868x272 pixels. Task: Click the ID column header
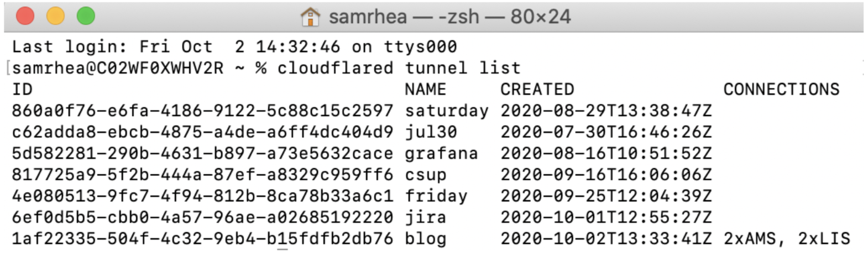pos(22,90)
